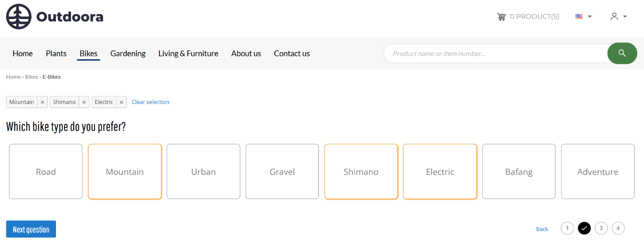
Task: Open the Gardening menu
Action: [128, 53]
